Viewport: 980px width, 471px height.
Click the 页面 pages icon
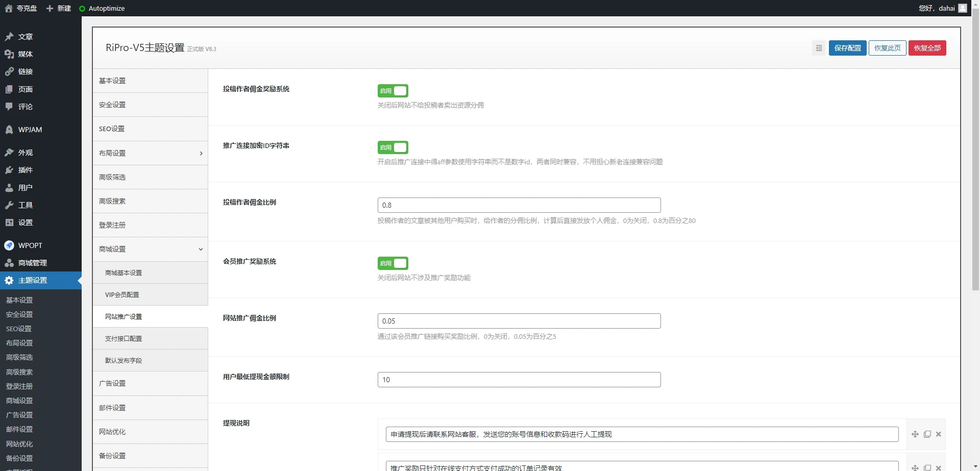[x=9, y=89]
